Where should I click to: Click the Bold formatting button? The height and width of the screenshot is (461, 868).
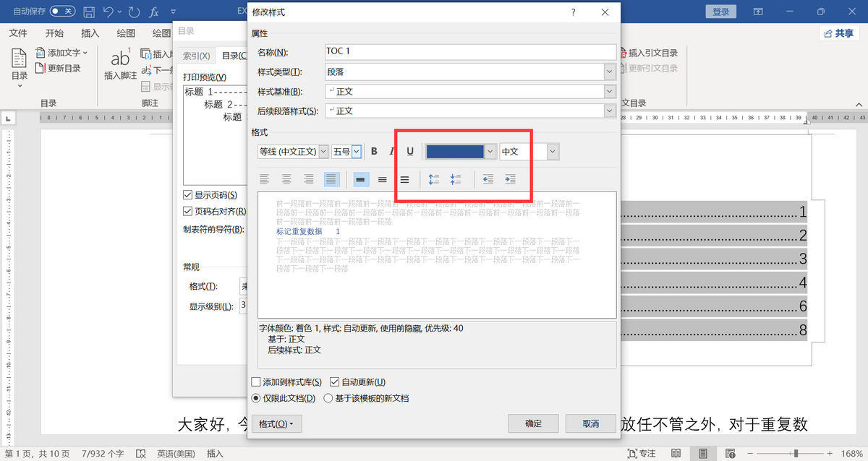374,151
